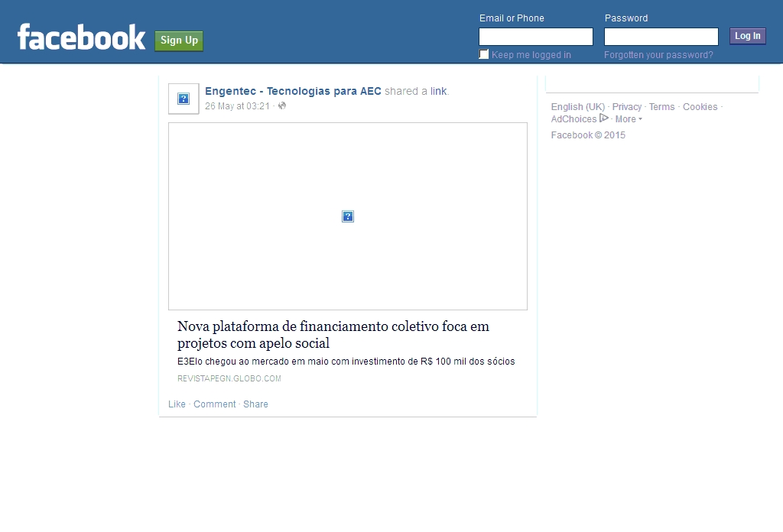Image resolution: width=783 pixels, height=532 pixels.
Task: Click Comment under the post
Action: pyautogui.click(x=215, y=404)
